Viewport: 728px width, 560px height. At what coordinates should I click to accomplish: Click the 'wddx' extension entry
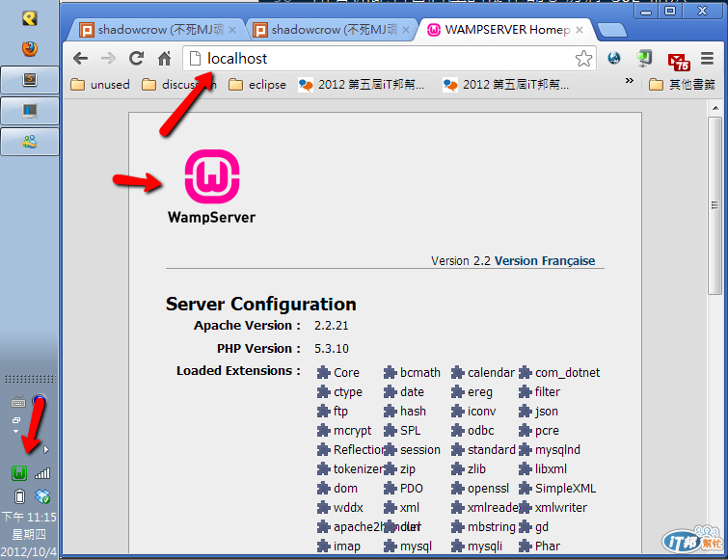point(339,508)
